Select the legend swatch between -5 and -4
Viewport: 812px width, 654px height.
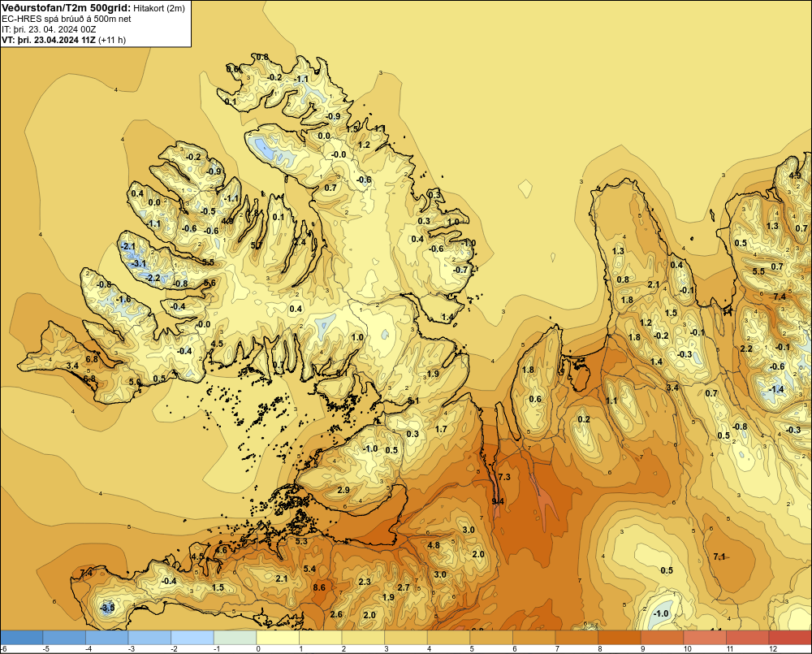(x=65, y=638)
